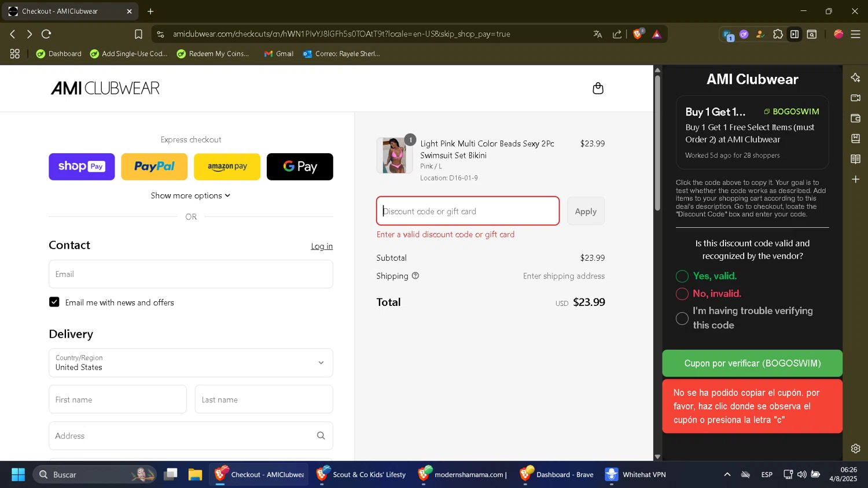The height and width of the screenshot is (488, 868).
Task: Open Brave Shields lion icon
Action: (x=638, y=34)
